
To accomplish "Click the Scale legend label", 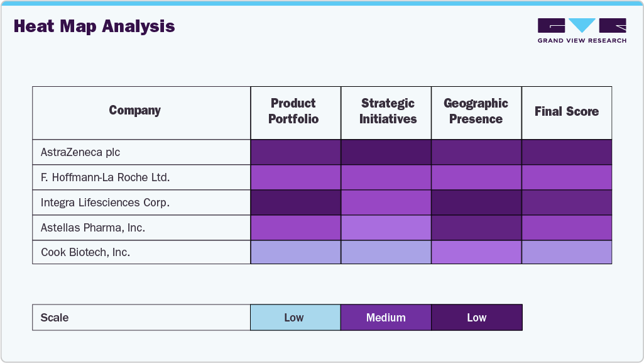I will [55, 318].
